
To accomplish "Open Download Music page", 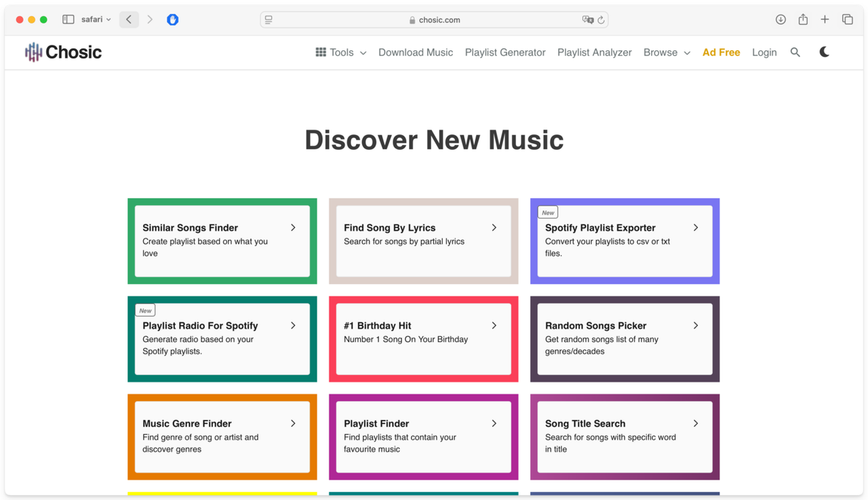I will pyautogui.click(x=416, y=52).
